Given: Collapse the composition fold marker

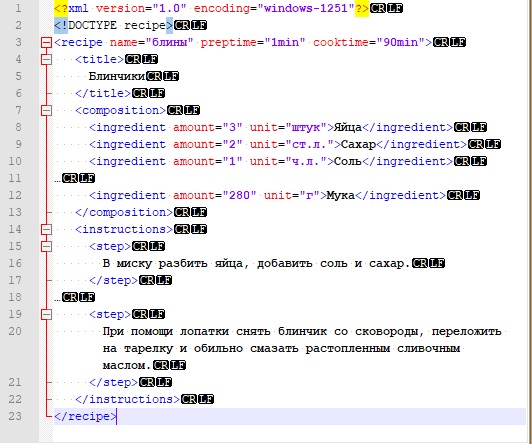Looking at the screenshot, I should point(46,110).
